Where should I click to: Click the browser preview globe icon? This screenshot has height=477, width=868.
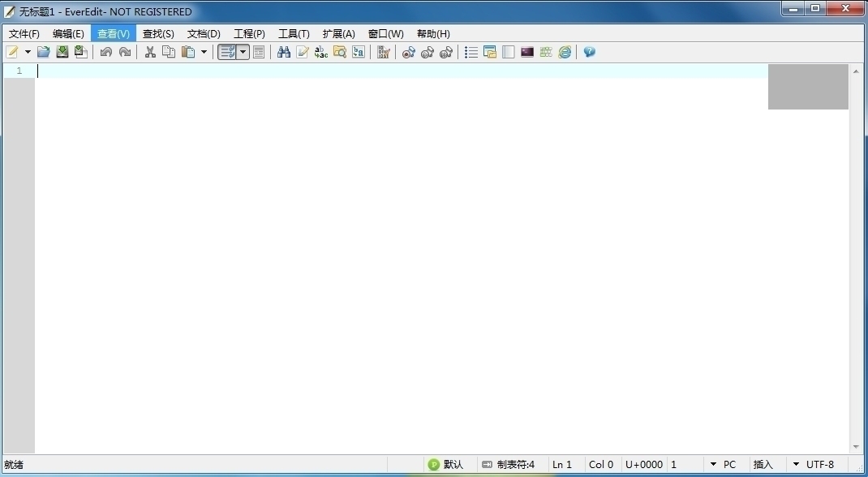pyautogui.click(x=565, y=52)
